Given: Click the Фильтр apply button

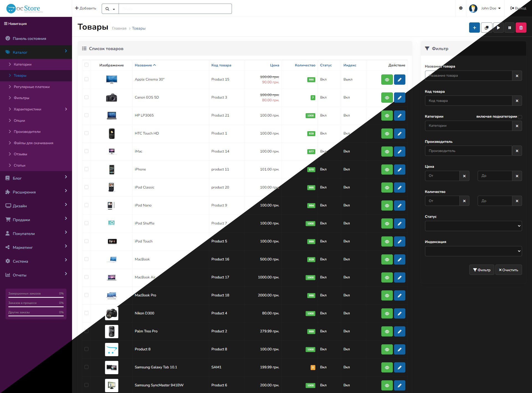Looking at the screenshot, I should click(x=482, y=270).
